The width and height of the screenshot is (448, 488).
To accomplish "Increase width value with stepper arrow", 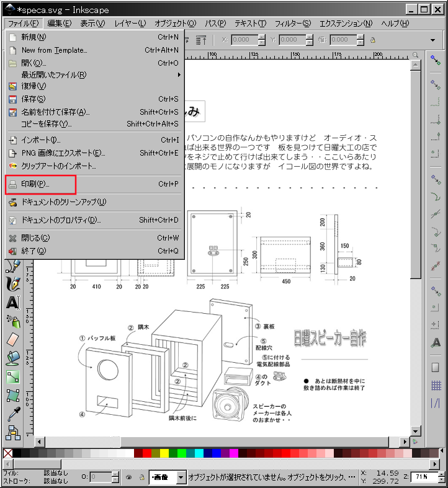I will point(361,37).
